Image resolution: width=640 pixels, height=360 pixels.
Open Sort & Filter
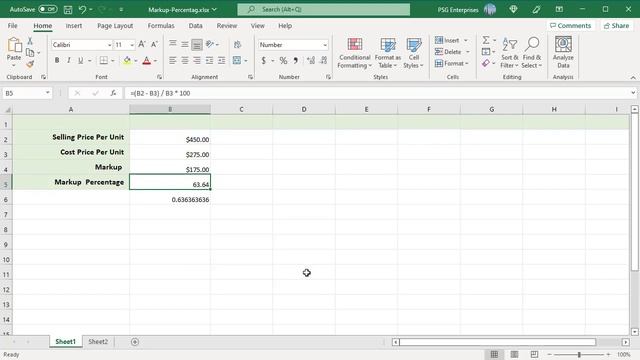click(509, 53)
